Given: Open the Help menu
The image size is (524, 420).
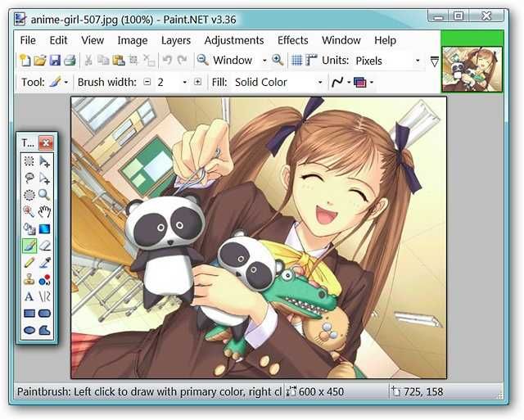Looking at the screenshot, I should (385, 40).
